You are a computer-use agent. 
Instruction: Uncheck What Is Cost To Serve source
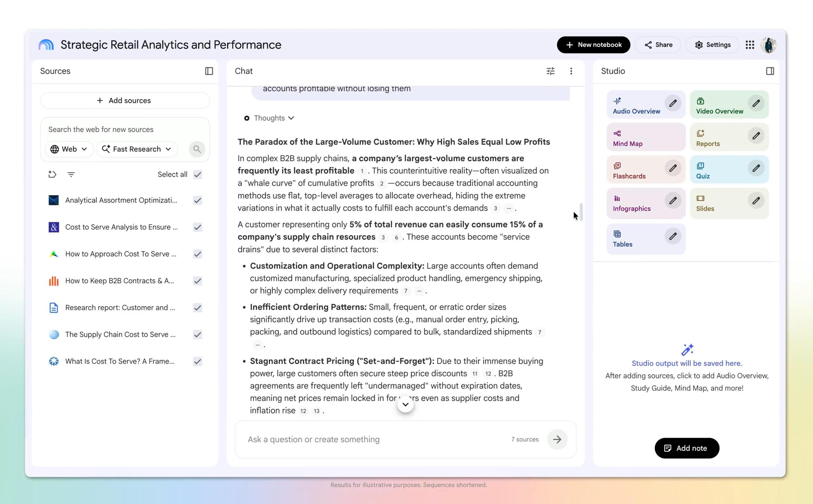pyautogui.click(x=197, y=361)
